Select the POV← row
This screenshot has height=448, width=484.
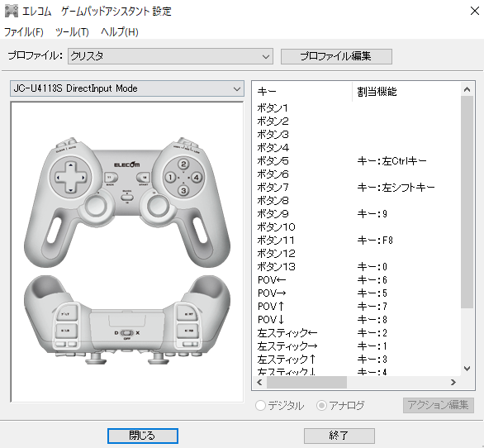[357, 280]
